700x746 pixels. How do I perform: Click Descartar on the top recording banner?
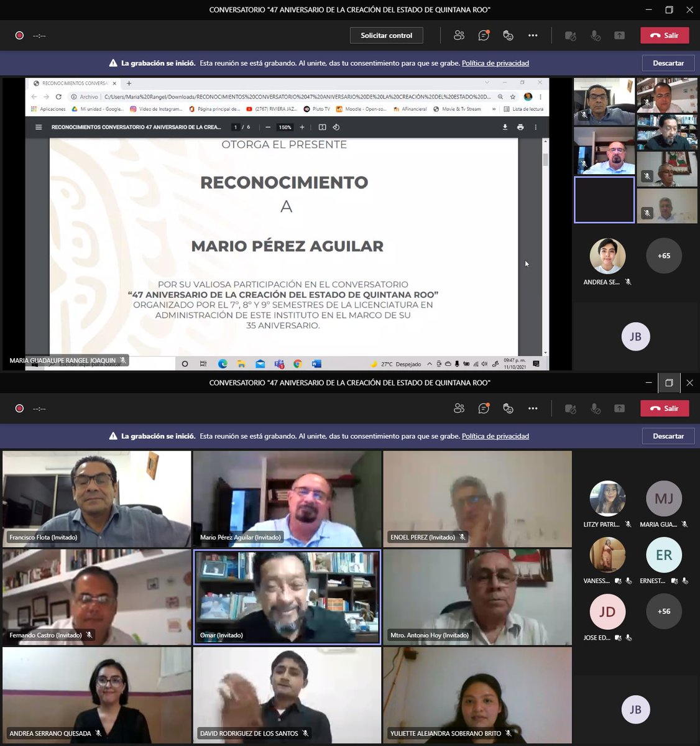pos(668,63)
